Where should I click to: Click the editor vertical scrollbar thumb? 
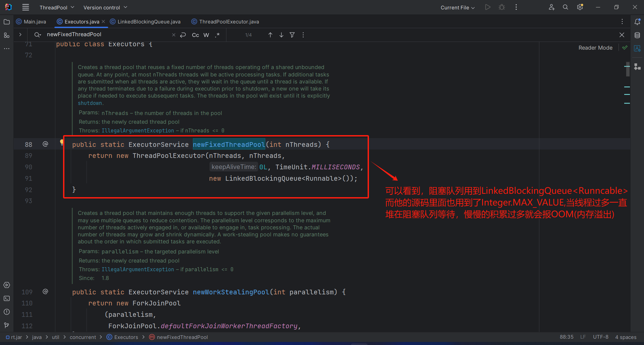click(x=628, y=69)
